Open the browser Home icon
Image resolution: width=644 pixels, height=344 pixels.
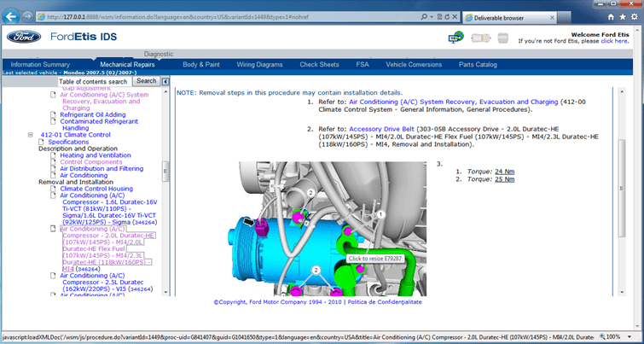pyautogui.click(x=611, y=17)
